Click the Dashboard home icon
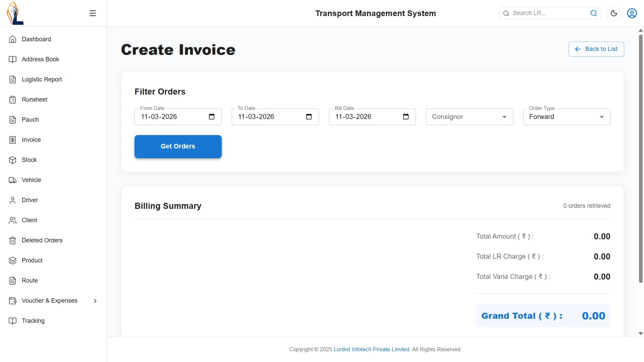The image size is (644, 362). point(12,39)
